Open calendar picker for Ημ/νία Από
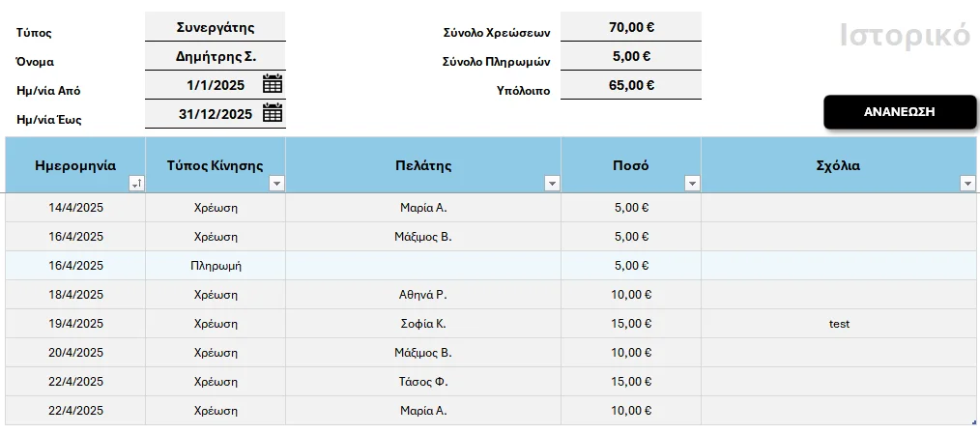Viewport: 980px width, 434px height. point(273,83)
